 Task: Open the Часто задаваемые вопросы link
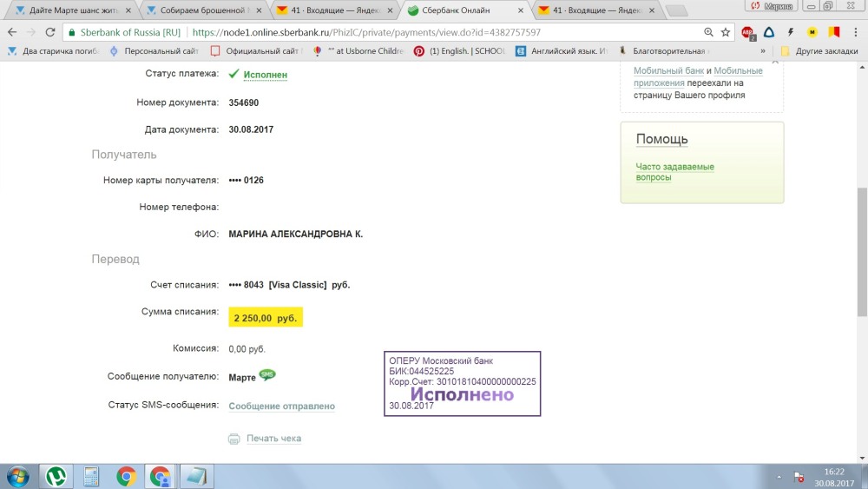(x=674, y=172)
